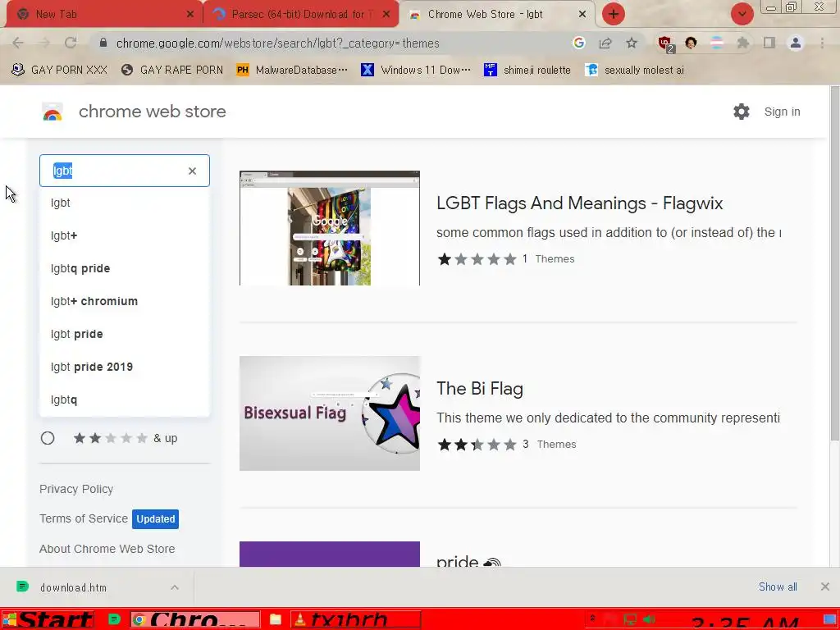Select the Chrome Web Store - lgbt tab
840x630 pixels.
tap(497, 14)
